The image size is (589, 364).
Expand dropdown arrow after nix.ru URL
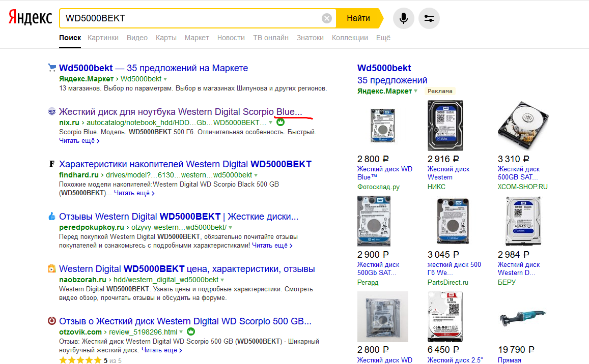[270, 123]
